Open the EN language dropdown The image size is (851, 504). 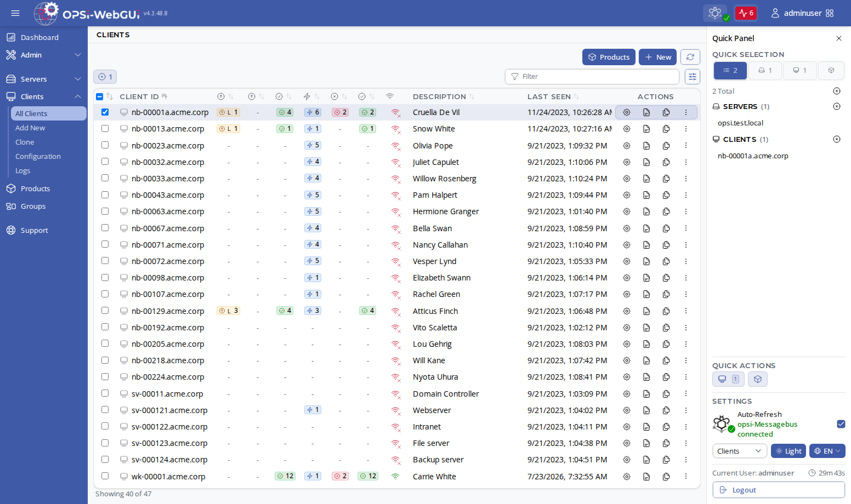(x=827, y=451)
